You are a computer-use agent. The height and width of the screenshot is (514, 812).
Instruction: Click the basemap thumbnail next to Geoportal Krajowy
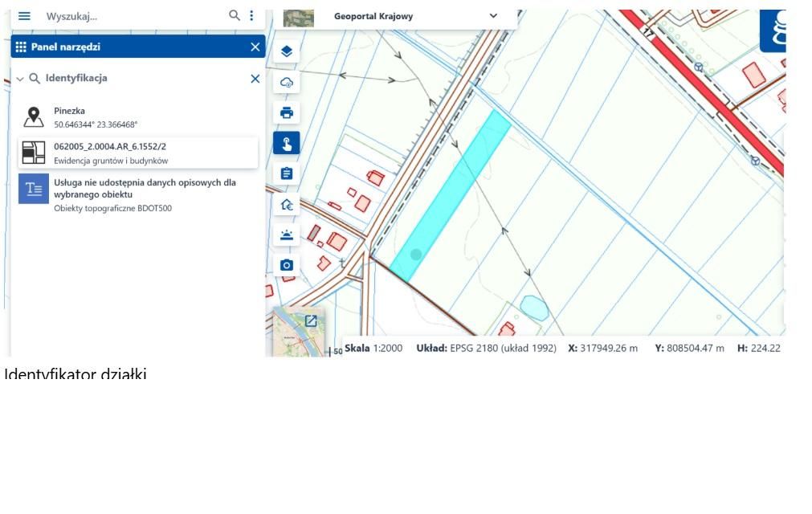click(x=298, y=18)
